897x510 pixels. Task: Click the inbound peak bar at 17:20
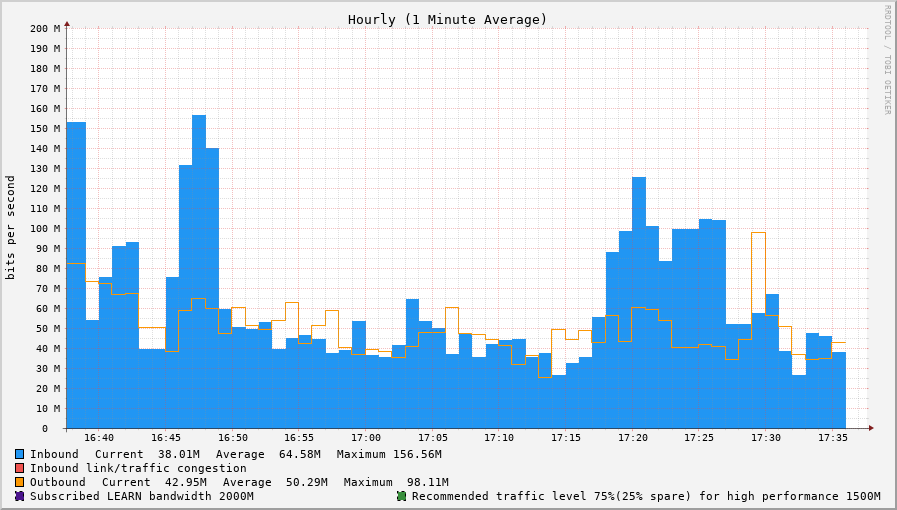click(x=638, y=300)
